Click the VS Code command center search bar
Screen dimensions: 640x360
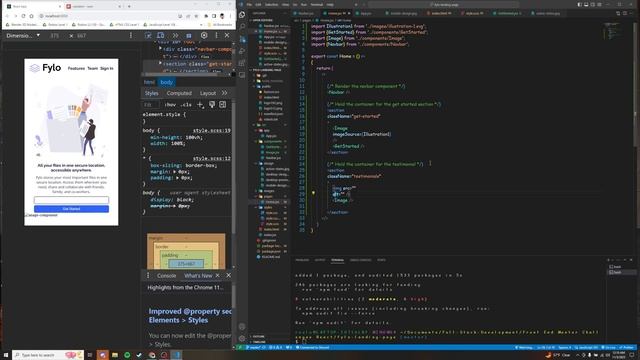click(x=444, y=4)
